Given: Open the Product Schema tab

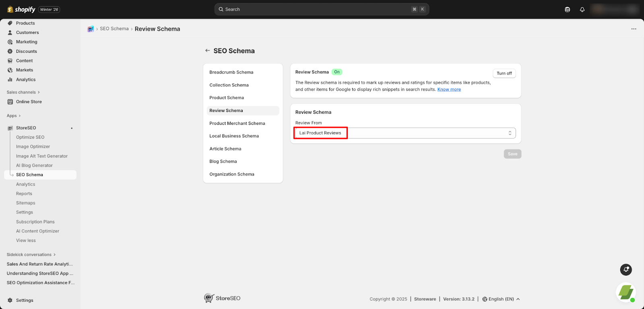Looking at the screenshot, I should pos(243,97).
